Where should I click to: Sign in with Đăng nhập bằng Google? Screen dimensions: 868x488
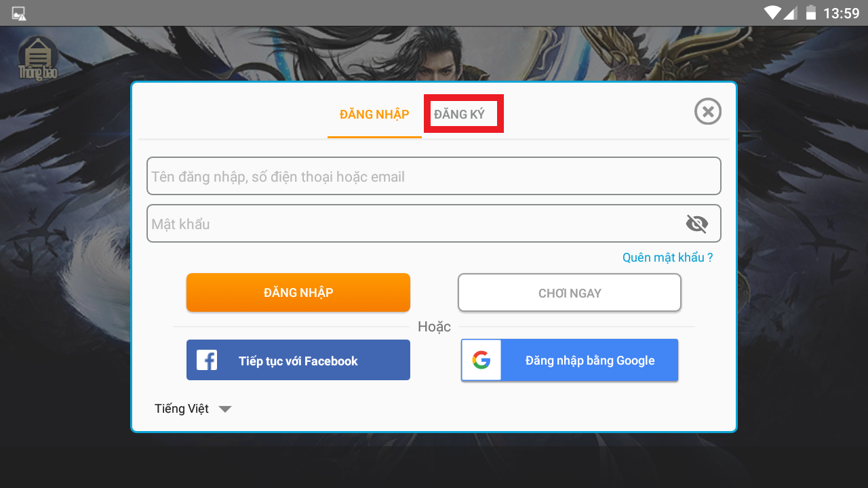570,360
